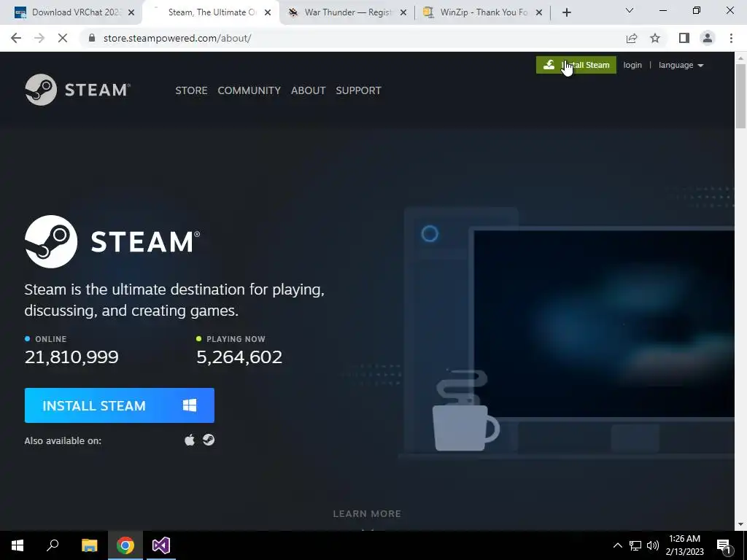Open Windows taskbar search
The height and width of the screenshot is (560, 747).
(53, 545)
